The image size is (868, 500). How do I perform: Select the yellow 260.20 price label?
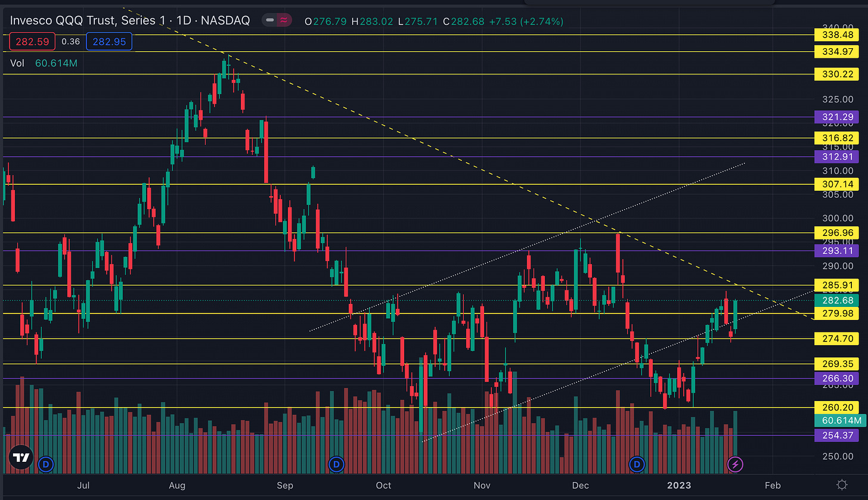[838, 408]
